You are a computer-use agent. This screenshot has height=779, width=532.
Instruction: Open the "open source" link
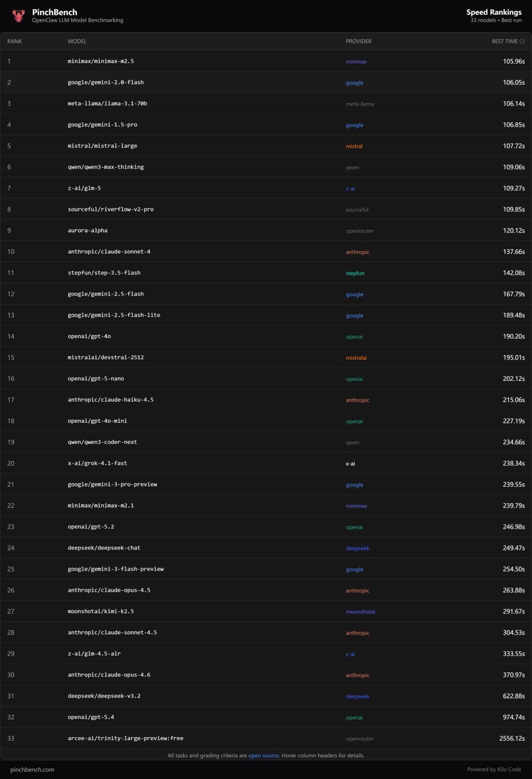click(x=264, y=755)
